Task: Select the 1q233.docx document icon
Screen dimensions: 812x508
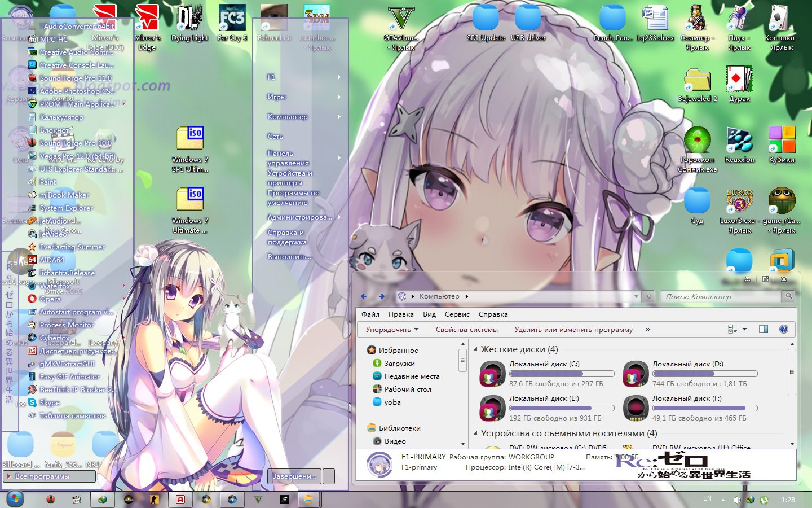Action: coord(655,24)
